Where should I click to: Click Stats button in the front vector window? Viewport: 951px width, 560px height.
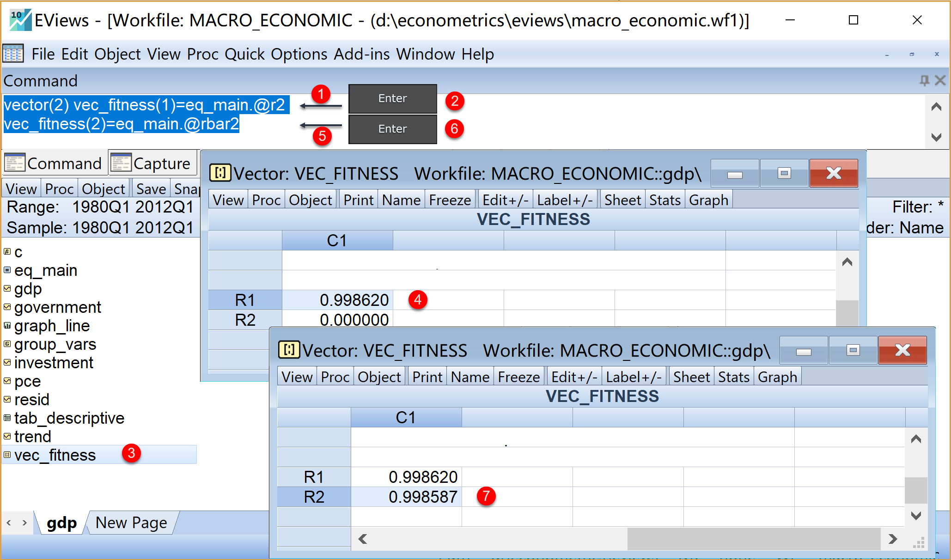tap(733, 377)
